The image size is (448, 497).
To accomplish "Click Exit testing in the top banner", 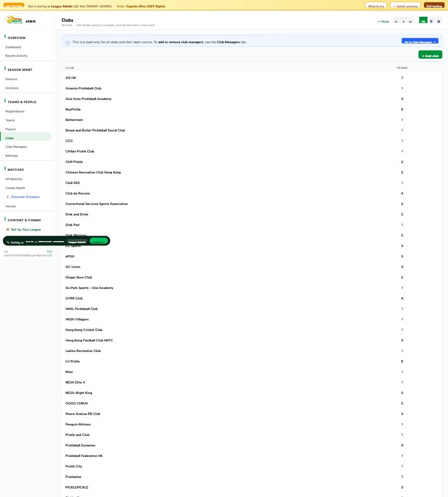I will click(x=434, y=6).
